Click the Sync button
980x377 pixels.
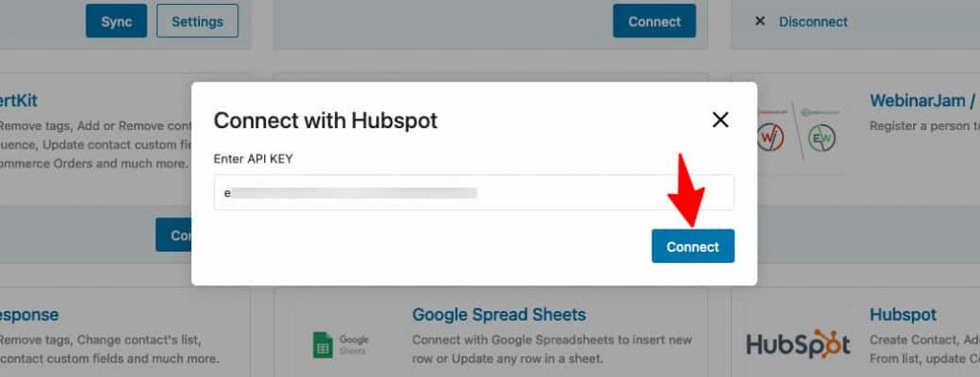pyautogui.click(x=117, y=21)
